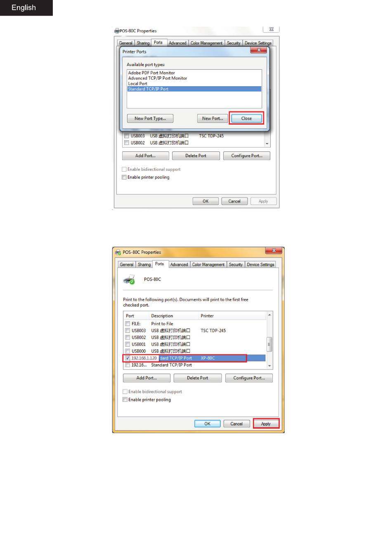Click scroll down arrow of lower port list

(x=269, y=366)
